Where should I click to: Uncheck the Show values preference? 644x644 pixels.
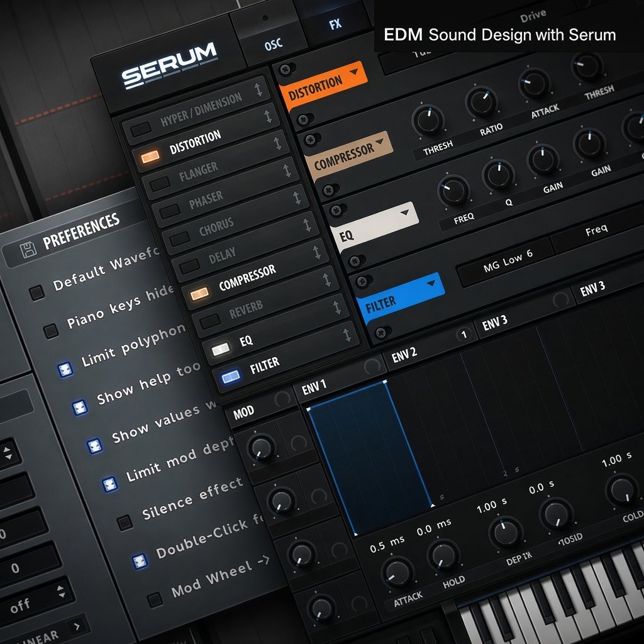tap(95, 446)
